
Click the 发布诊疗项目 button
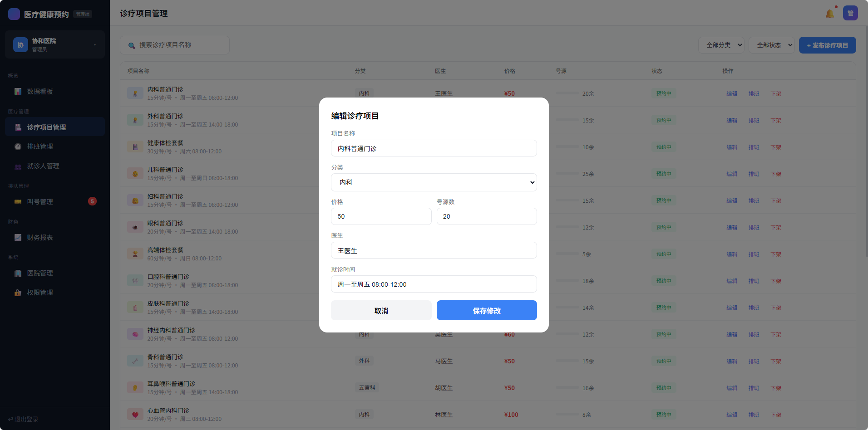(x=827, y=45)
